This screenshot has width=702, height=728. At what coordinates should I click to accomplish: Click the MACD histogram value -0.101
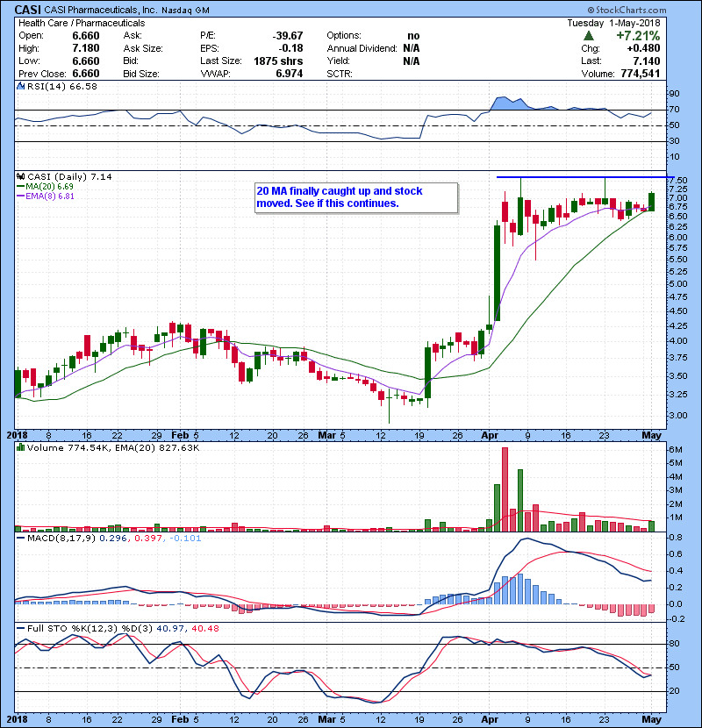coord(185,539)
